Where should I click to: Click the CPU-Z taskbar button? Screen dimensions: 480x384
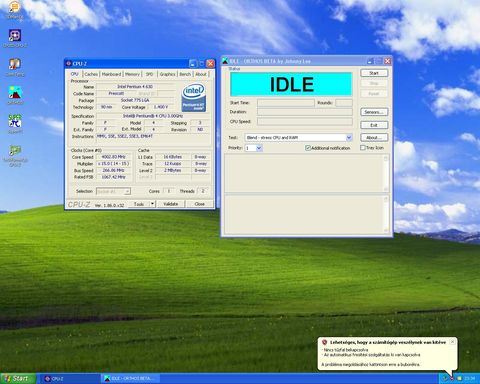coord(70,379)
